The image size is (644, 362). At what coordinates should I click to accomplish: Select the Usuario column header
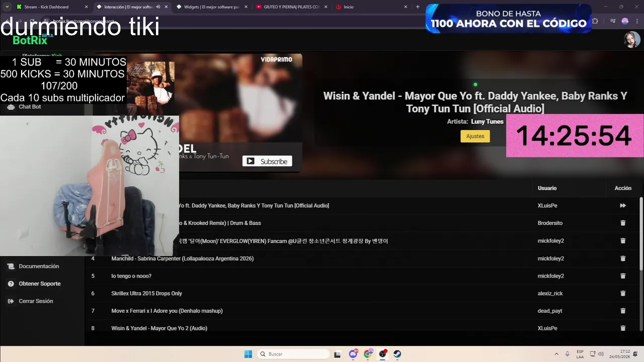click(547, 188)
